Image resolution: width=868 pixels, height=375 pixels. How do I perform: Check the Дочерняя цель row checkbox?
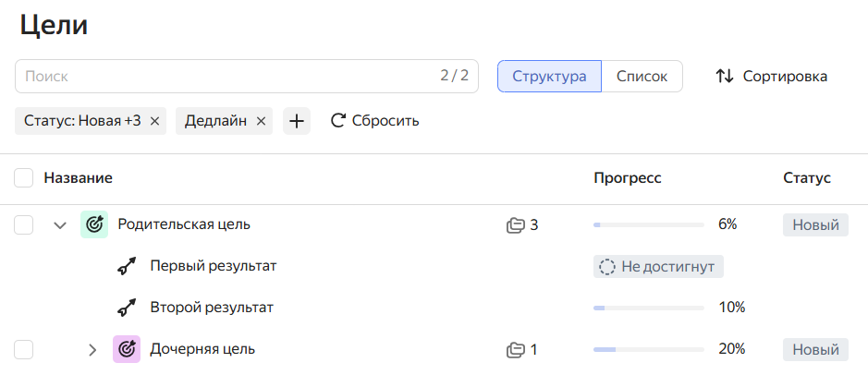[24, 349]
